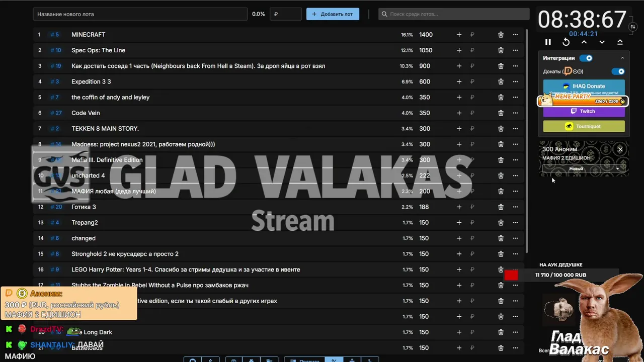
Task: Click Добавить лот button
Action: coord(333,14)
